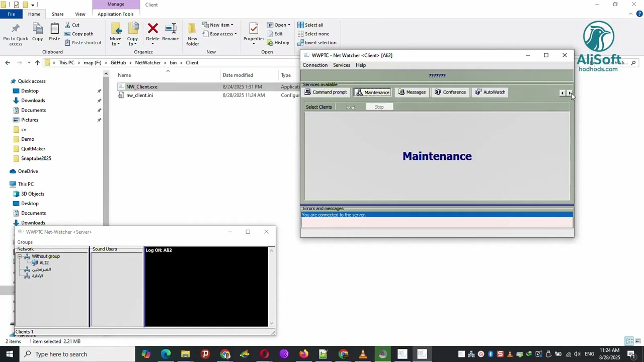Select الإدارة group in Network tree

37,276
